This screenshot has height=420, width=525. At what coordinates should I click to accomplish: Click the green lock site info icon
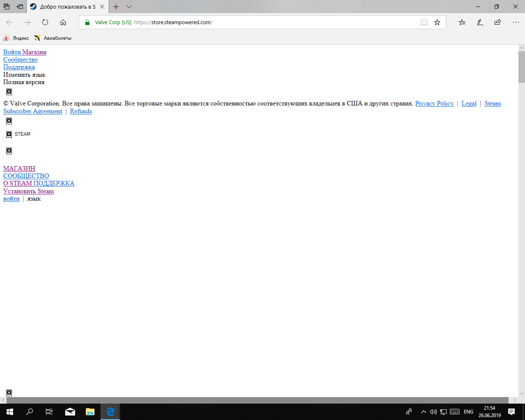coord(87,22)
